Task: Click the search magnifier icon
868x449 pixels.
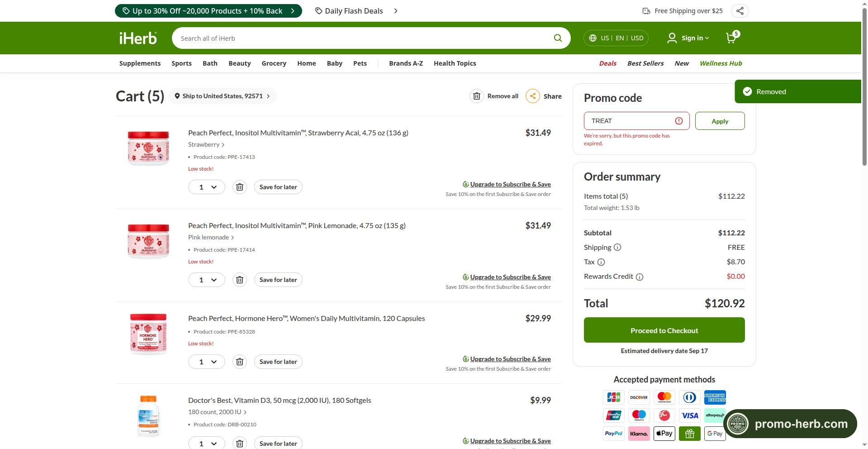Action: point(558,38)
